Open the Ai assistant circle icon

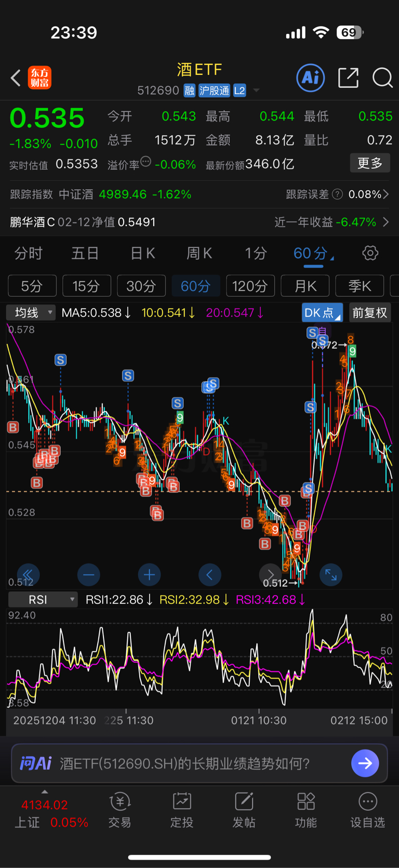311,77
